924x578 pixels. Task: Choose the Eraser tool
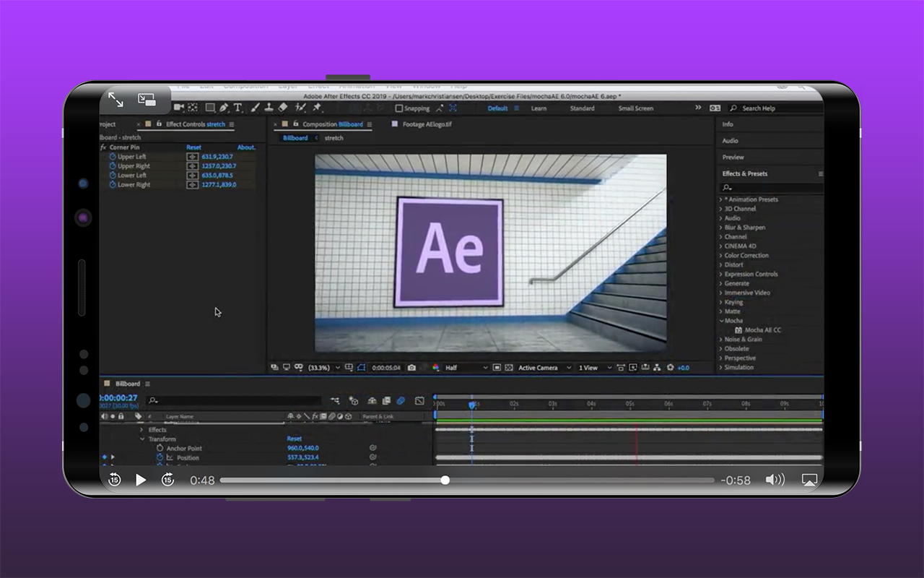point(283,108)
